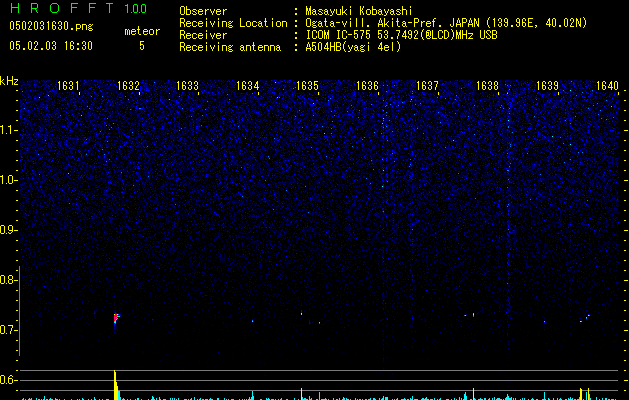Click the meteor echo pair before 1640
The height and width of the screenshot is (400, 629).
585,319
